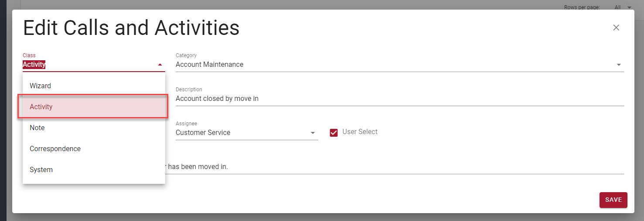Collapse the Class dropdown using its arrow

160,65
